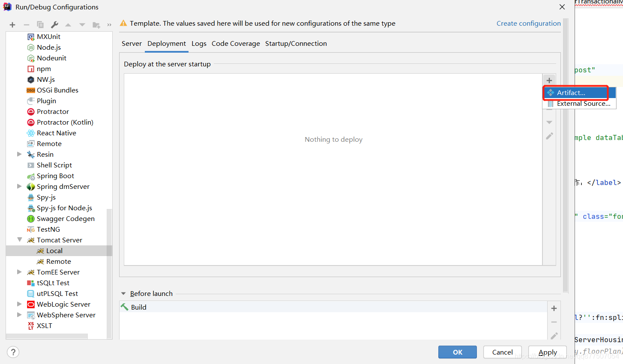
Task: Select Swagger Codegen item
Action: click(x=66, y=219)
